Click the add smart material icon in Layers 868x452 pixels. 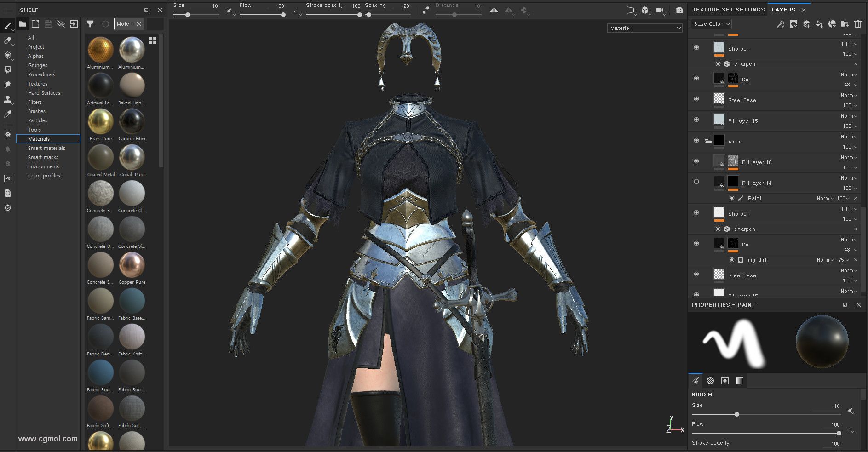[832, 24]
